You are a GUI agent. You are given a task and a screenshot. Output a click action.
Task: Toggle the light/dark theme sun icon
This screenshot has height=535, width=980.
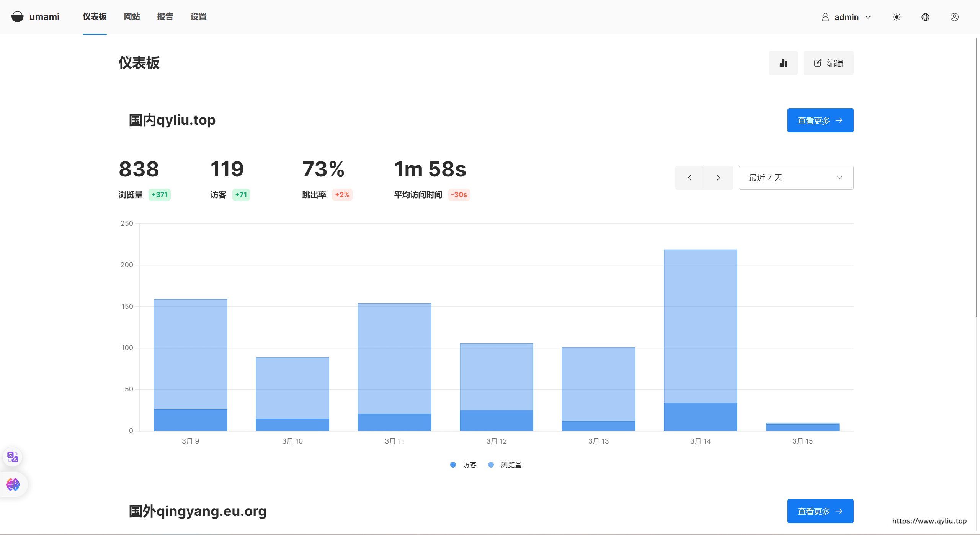click(x=897, y=17)
